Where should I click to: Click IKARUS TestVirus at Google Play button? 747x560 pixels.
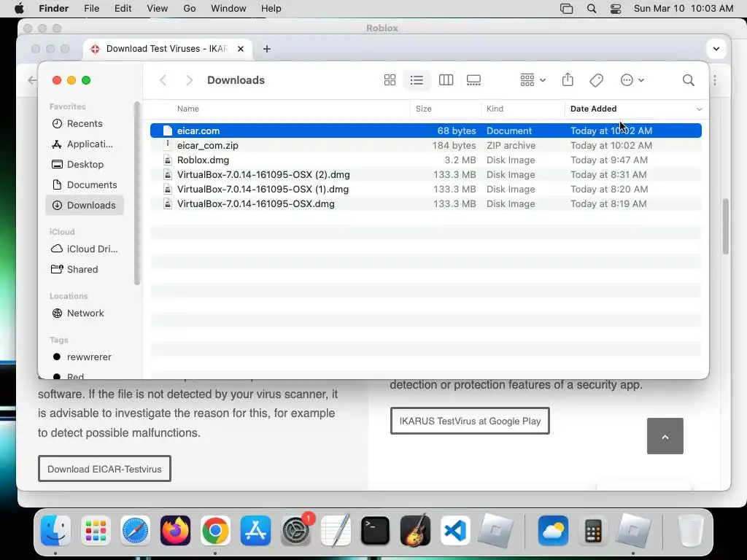pyautogui.click(x=470, y=421)
